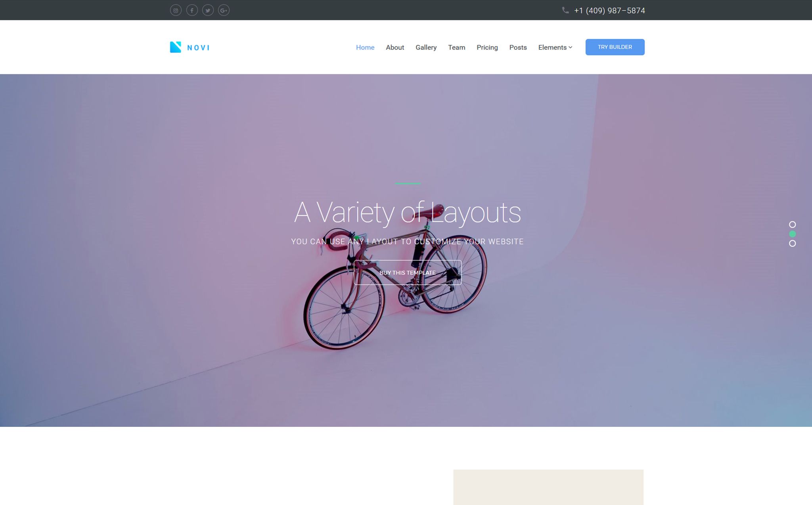Select the first slide indicator dot

[792, 225]
